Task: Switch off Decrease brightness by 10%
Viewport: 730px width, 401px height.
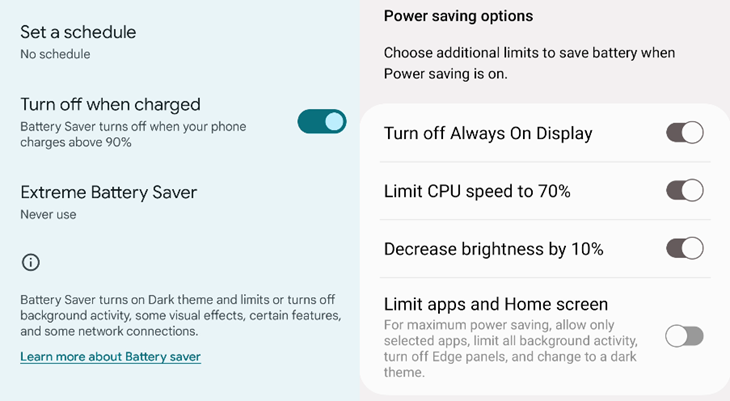Action: (685, 248)
